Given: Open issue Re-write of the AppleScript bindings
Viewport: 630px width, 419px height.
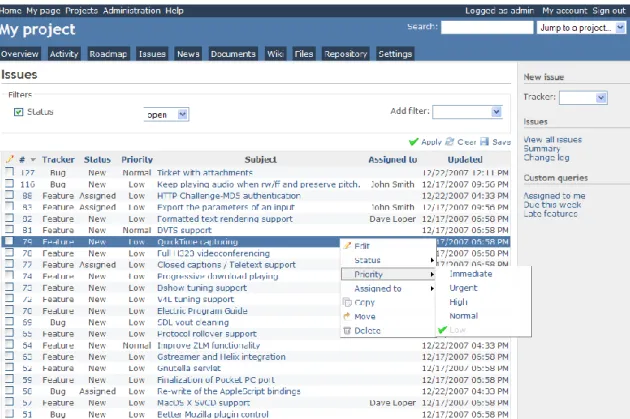Looking at the screenshot, I should (229, 391).
